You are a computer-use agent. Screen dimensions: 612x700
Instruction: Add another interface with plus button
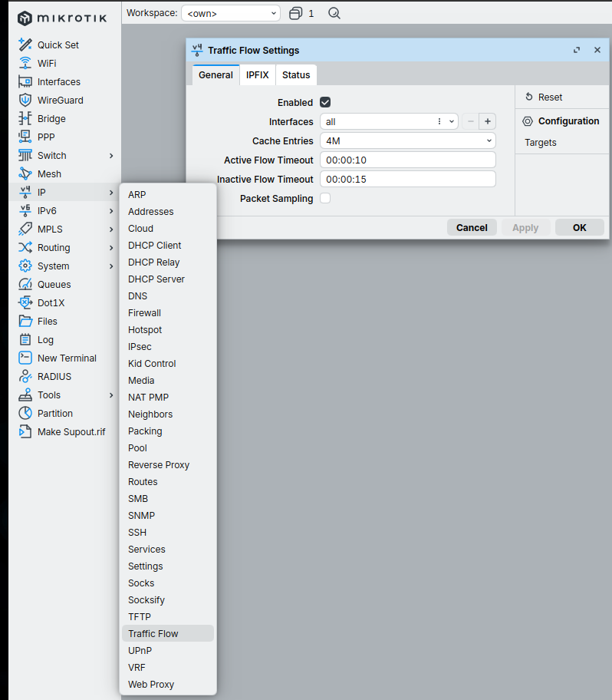[488, 121]
